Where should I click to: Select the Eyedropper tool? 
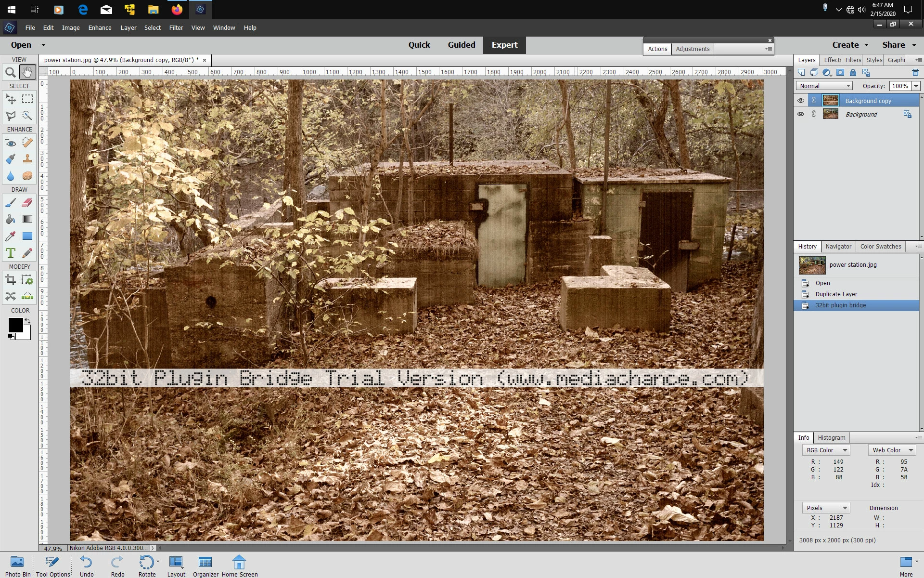[10, 236]
